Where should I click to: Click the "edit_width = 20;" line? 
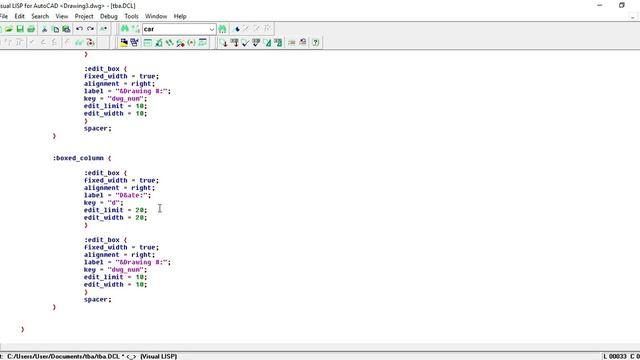[115, 218]
